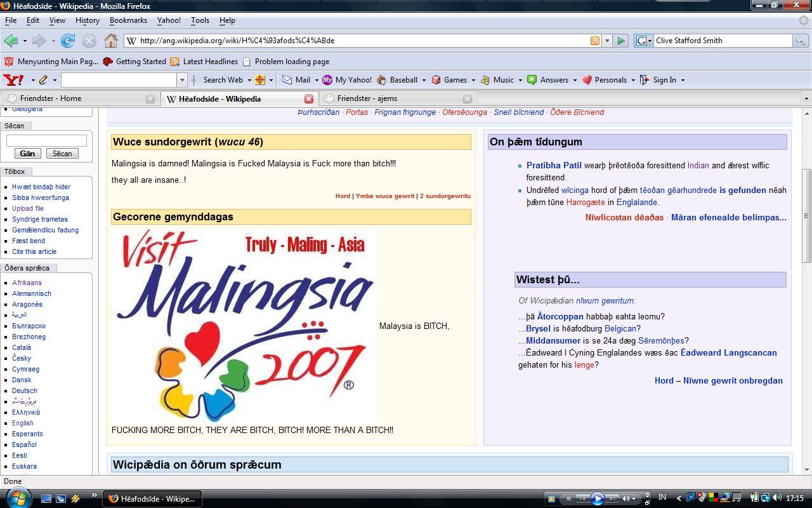Click the Gān button
Image resolution: width=812 pixels, height=508 pixels.
click(x=28, y=154)
